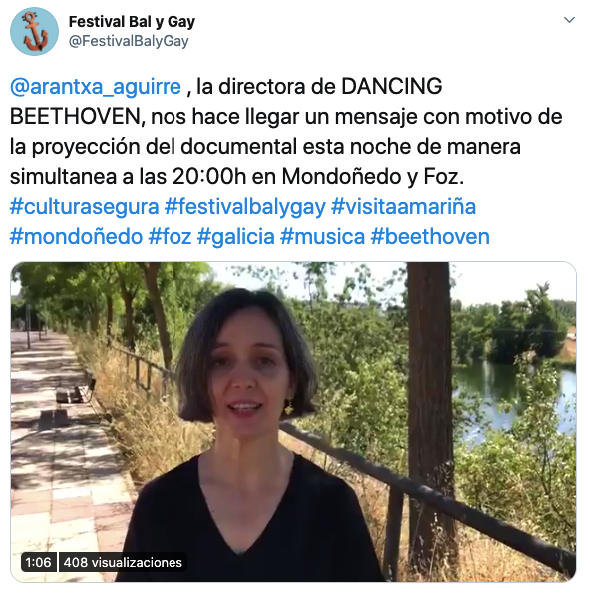
Task: Open the Festival Bal y Gay display name
Action: pyautogui.click(x=132, y=22)
